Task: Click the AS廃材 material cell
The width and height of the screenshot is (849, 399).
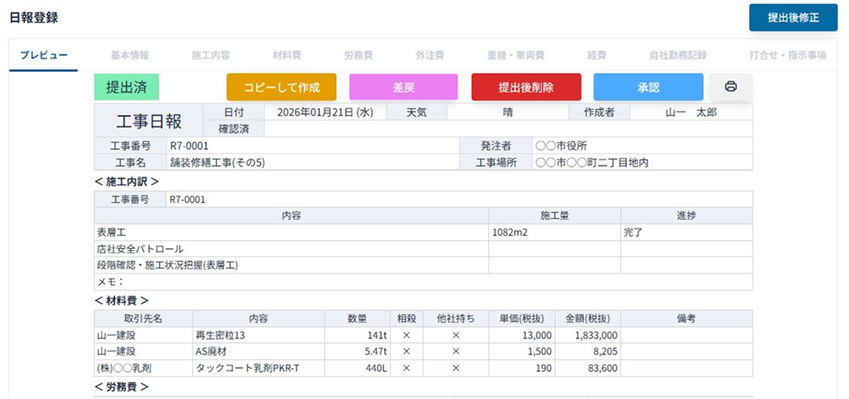Action: coord(258,352)
